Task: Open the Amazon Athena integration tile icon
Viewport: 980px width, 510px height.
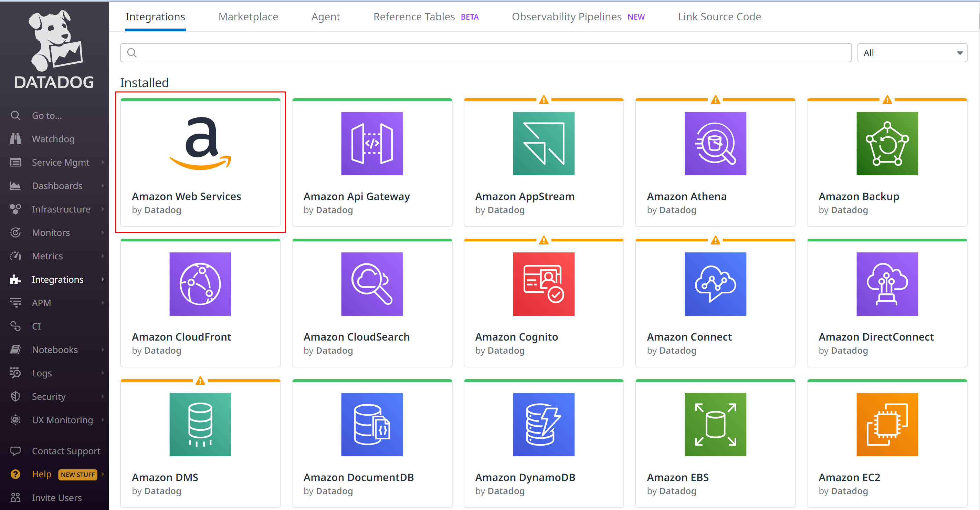Action: 715,144
